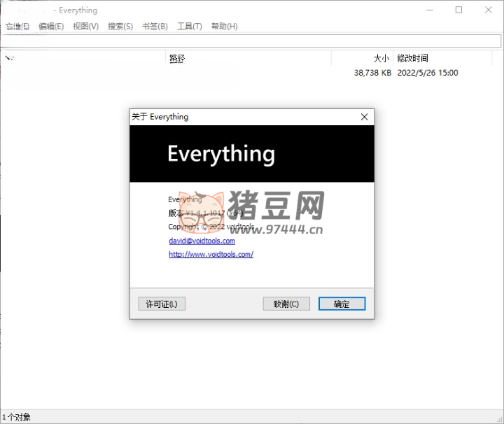Minimize the Everything main window
The width and height of the screenshot is (504, 424).
[428, 10]
